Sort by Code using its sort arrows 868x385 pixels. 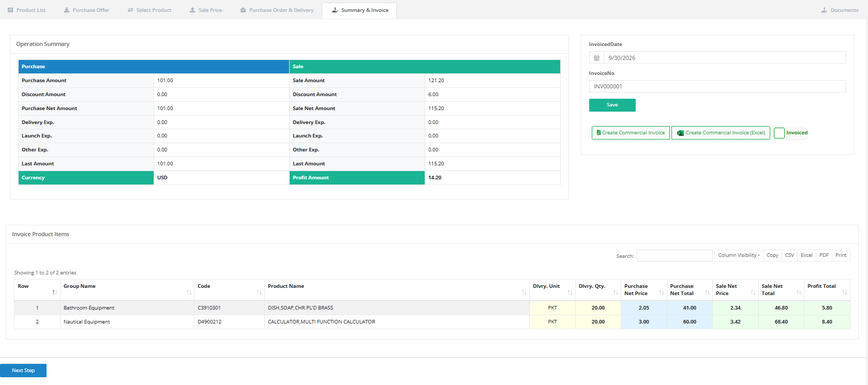pyautogui.click(x=259, y=292)
